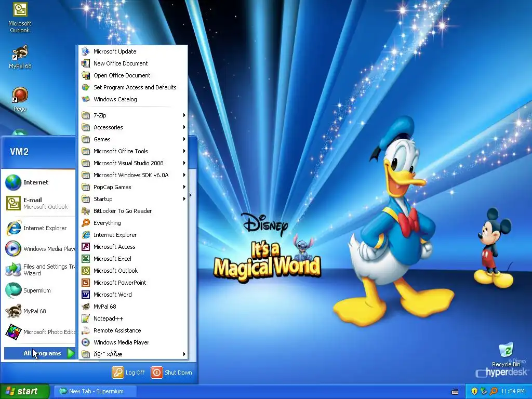The width and height of the screenshot is (532, 399).
Task: Click the green network tray icon next to the shield
Action: coord(484,391)
